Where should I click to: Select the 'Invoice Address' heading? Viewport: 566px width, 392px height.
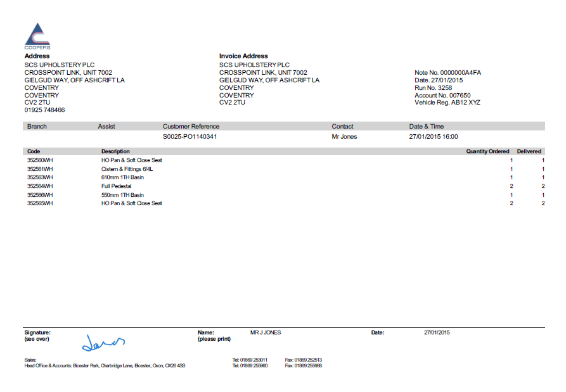click(x=243, y=56)
